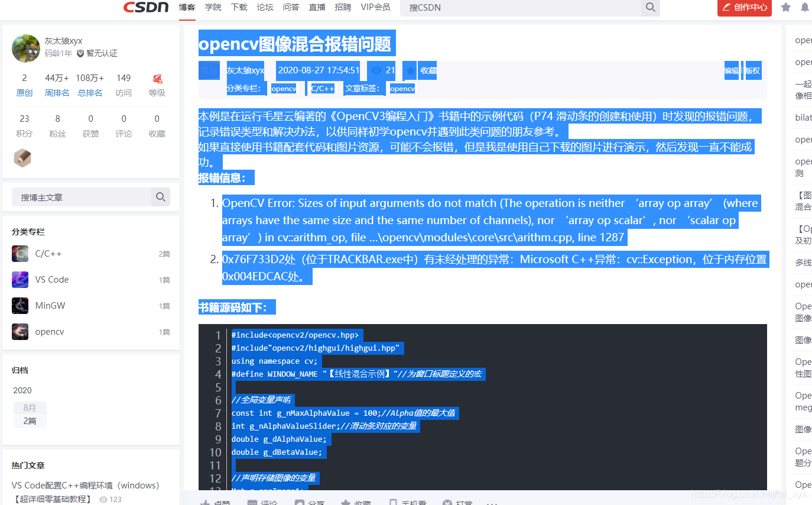Click the CSDN logo
The width and height of the screenshot is (812, 505).
click(146, 7)
